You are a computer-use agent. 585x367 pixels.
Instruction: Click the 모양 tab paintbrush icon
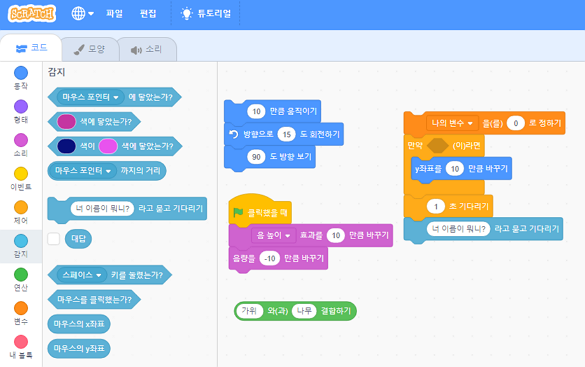tap(79, 50)
